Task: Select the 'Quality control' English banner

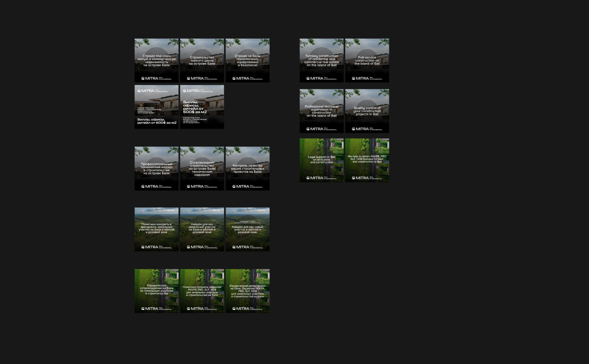Action: (x=367, y=111)
